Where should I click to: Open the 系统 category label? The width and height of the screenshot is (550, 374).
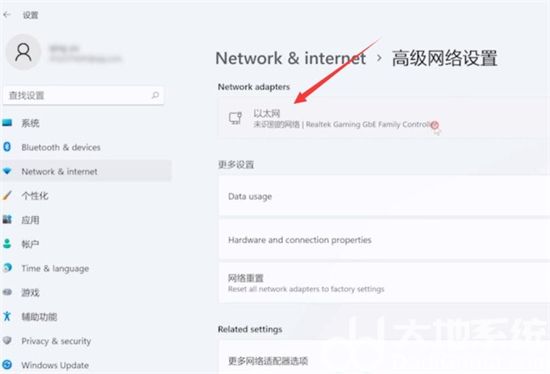tap(31, 123)
